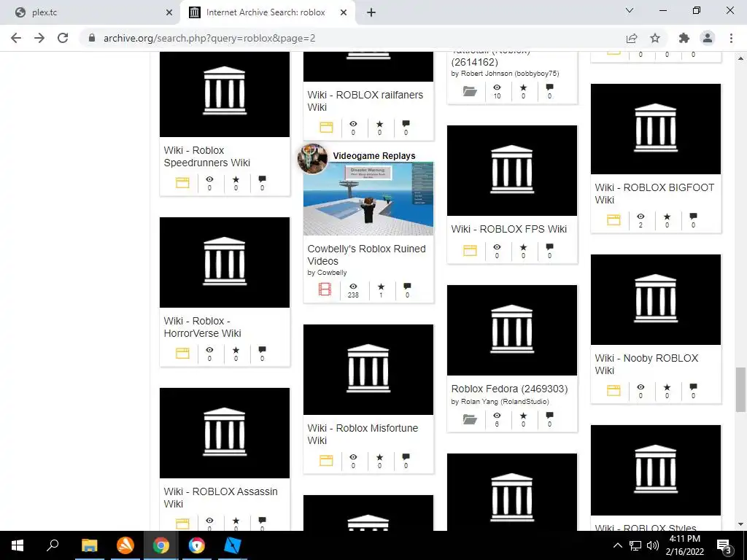Click Cowbelly's video screenshot thumbnail
747x560 pixels.
tap(368, 199)
